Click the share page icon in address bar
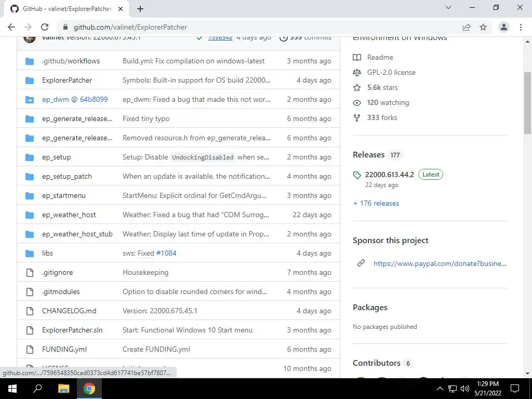 pos(467,27)
